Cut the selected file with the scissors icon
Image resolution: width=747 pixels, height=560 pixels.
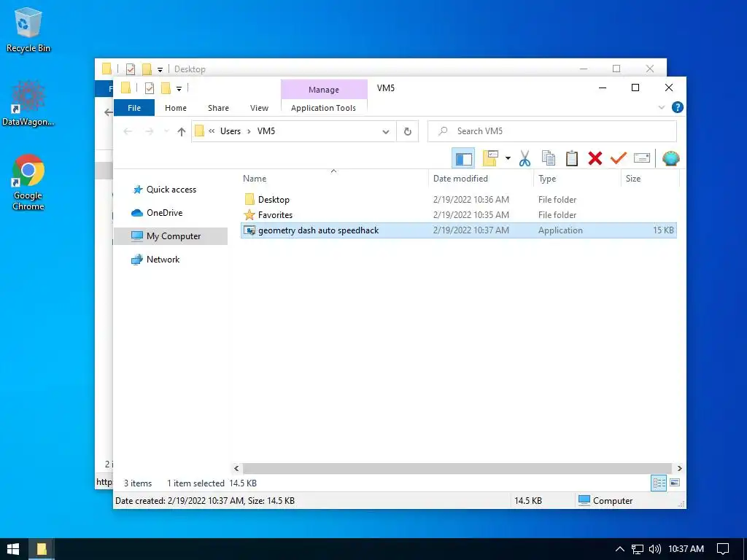525,158
